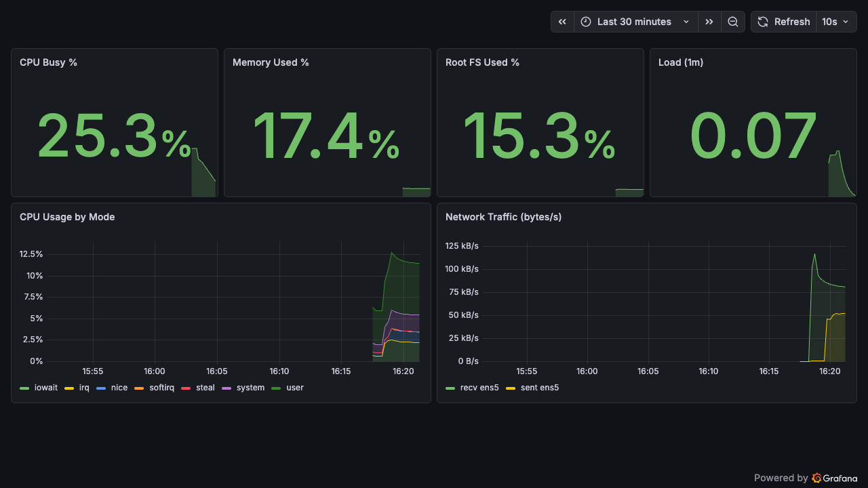
Task: Toggle the softirq series in legend
Action: pyautogui.click(x=161, y=388)
